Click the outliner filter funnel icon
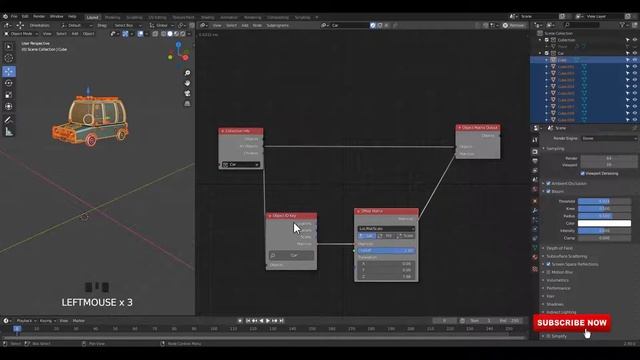The image size is (640, 360). point(622,25)
